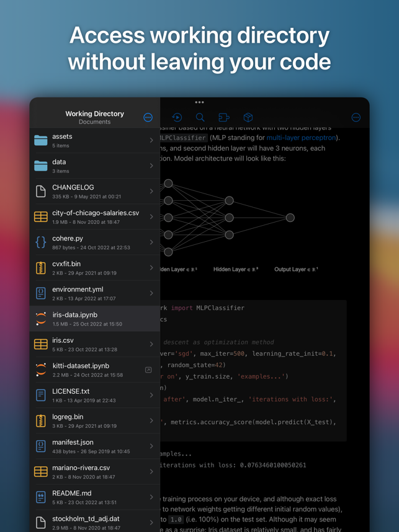Open the notebook more options menu
Image resolution: width=399 pixels, height=532 pixels.
pyautogui.click(x=356, y=117)
